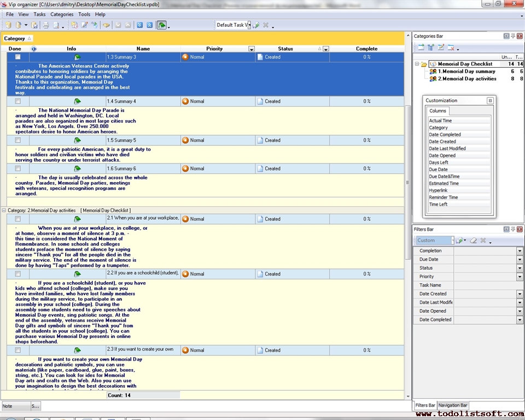Mark task 1.6 Summary 6 as done
The image size is (525, 420).
tap(18, 168)
